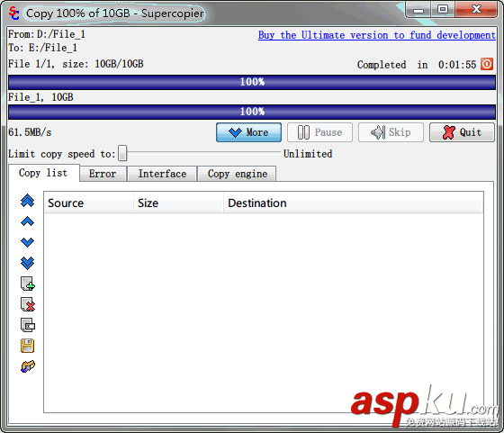Select the Copy list tab
This screenshot has width=504, height=433.
click(43, 173)
